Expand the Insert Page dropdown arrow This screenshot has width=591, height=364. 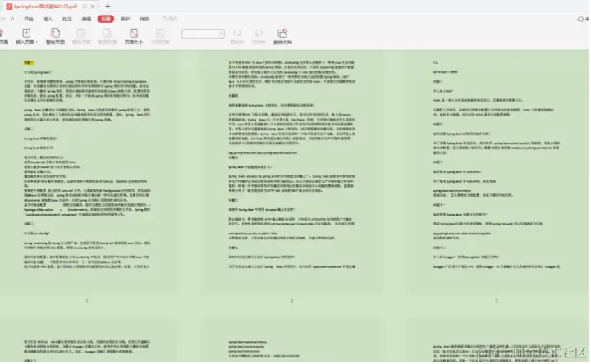37,43
